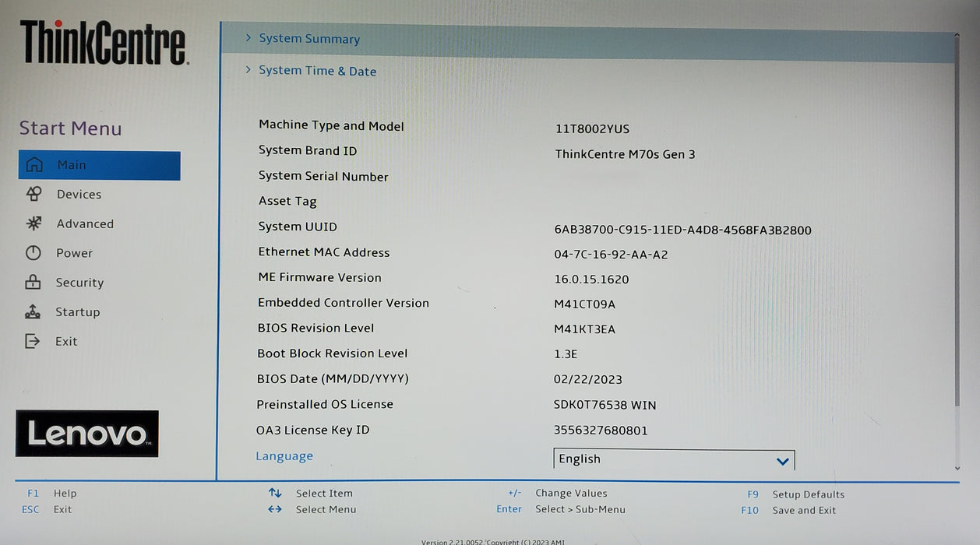Click the up-down arrows Select Item icon
Image resolution: width=980 pixels, height=545 pixels.
(275, 493)
